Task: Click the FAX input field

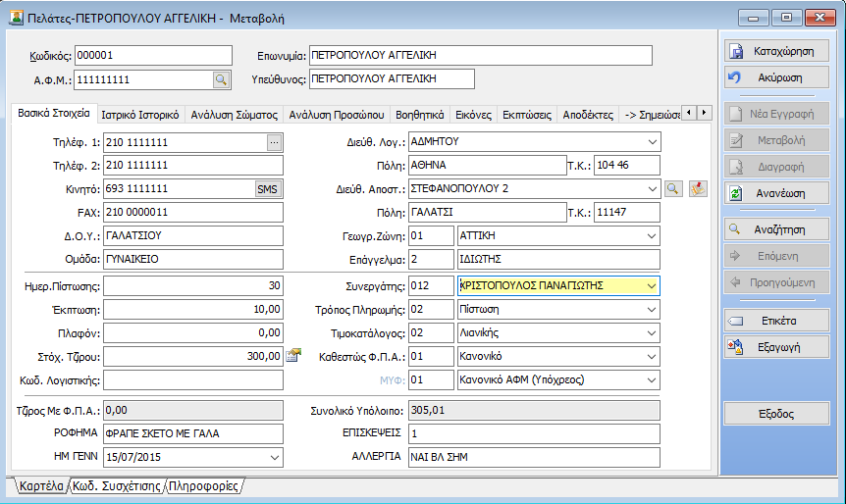Action: [x=193, y=213]
